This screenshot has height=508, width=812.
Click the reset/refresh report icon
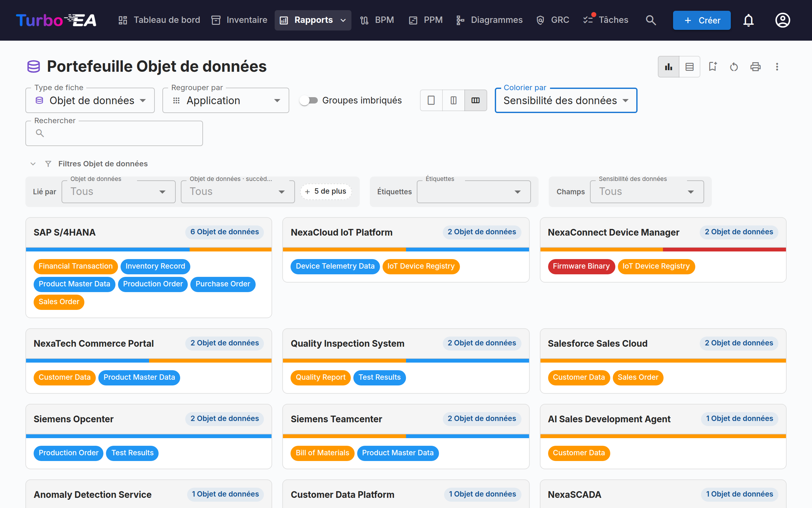point(734,67)
